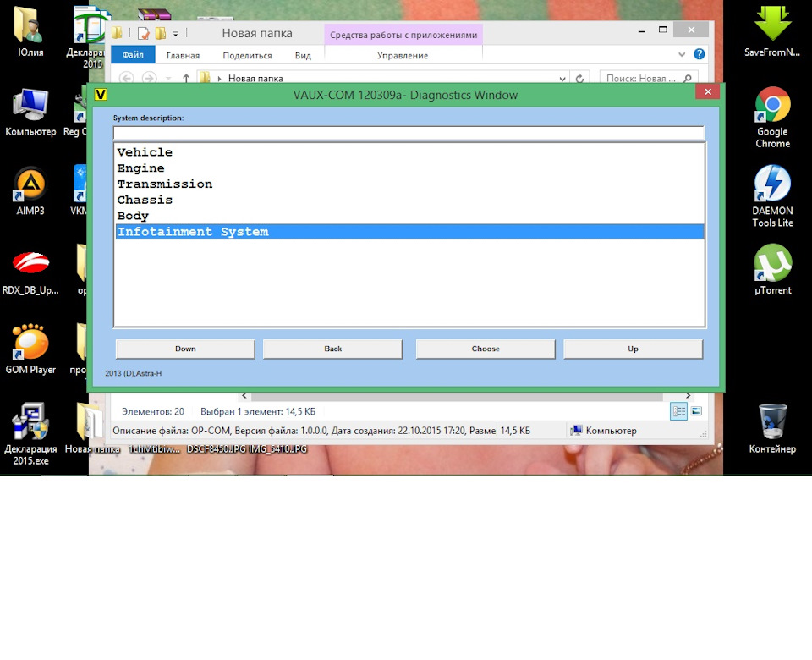812x660 pixels.
Task: Close the VAUX-COM Diagnostics Window
Action: pos(707,91)
